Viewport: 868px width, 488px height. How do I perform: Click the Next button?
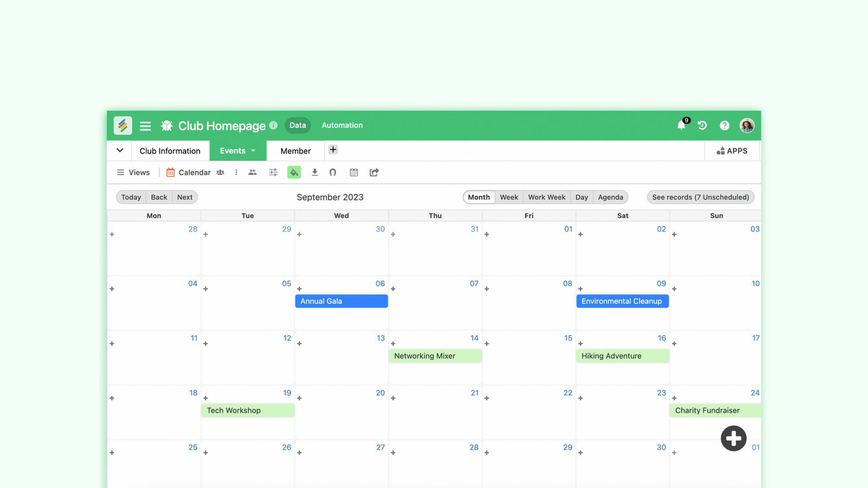[x=185, y=197]
